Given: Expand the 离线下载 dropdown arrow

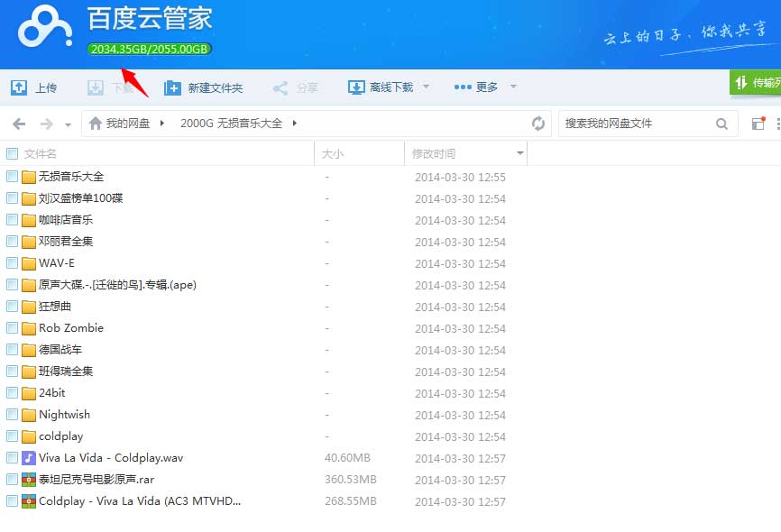Looking at the screenshot, I should pos(427,87).
